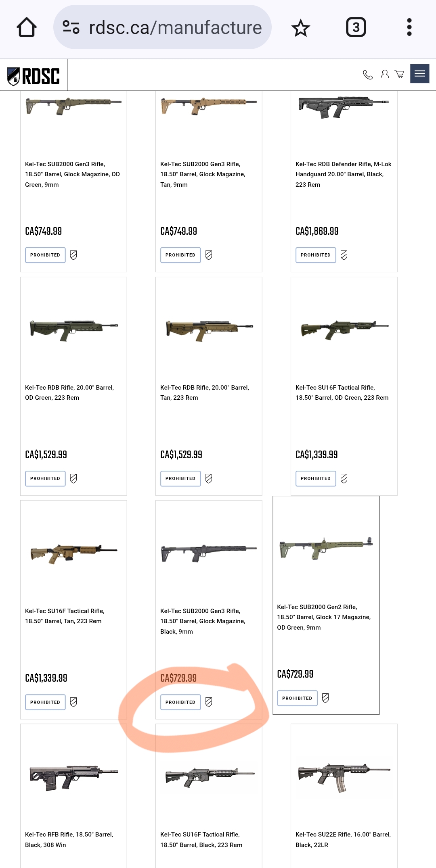This screenshot has height=868, width=436.
Task: Click the RDSC logo
Action: coord(34,76)
